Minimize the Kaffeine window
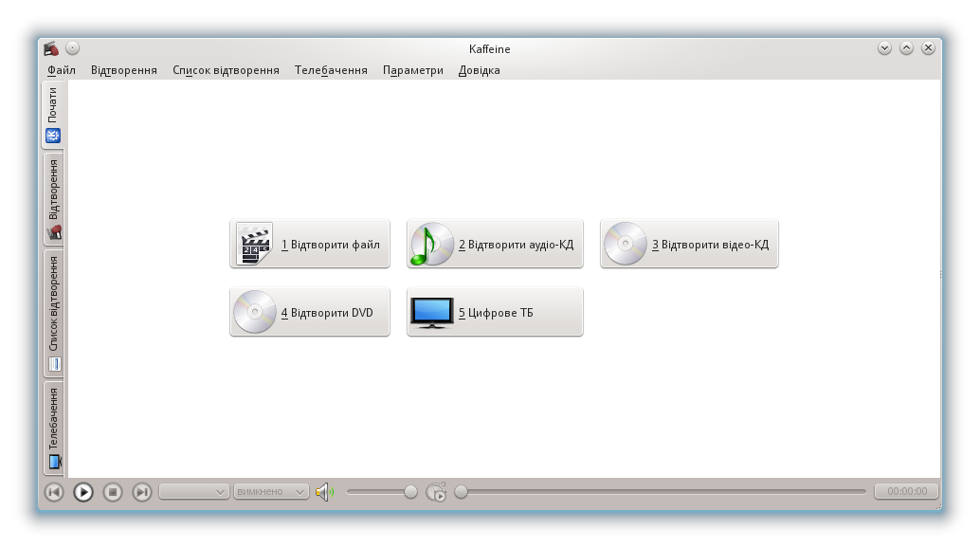980x548 pixels. pos(884,48)
